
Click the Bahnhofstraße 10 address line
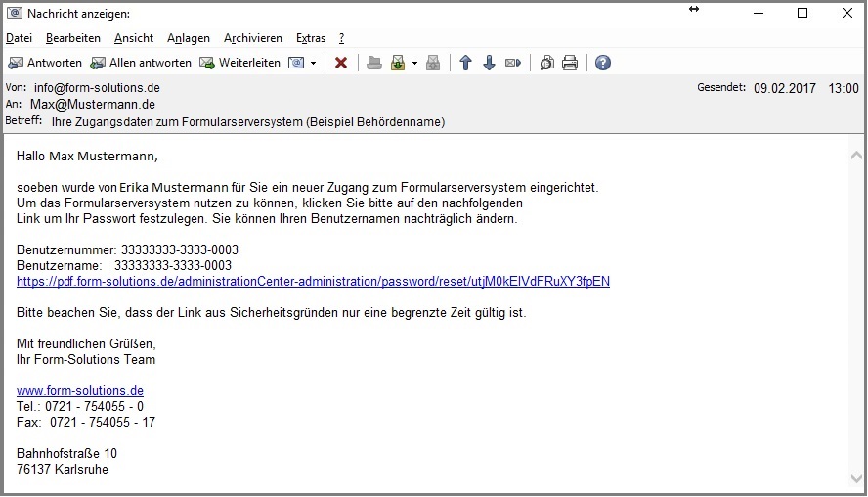(x=67, y=453)
